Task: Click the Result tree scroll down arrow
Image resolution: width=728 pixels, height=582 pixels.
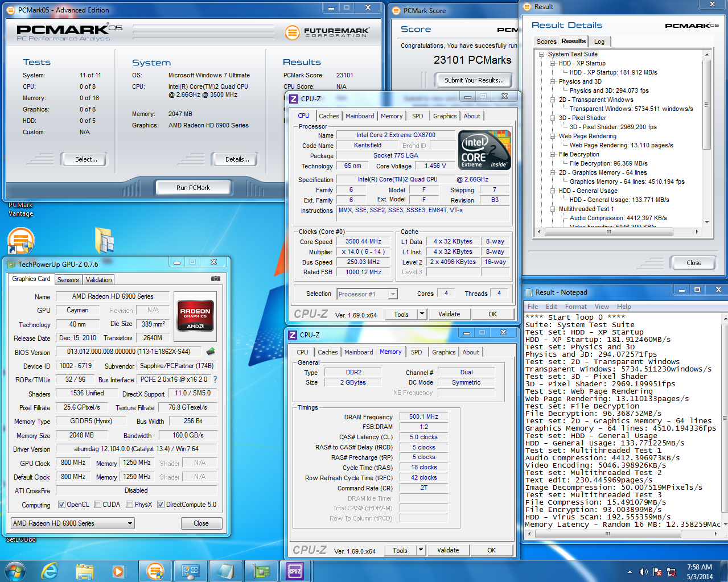Action: click(x=707, y=222)
